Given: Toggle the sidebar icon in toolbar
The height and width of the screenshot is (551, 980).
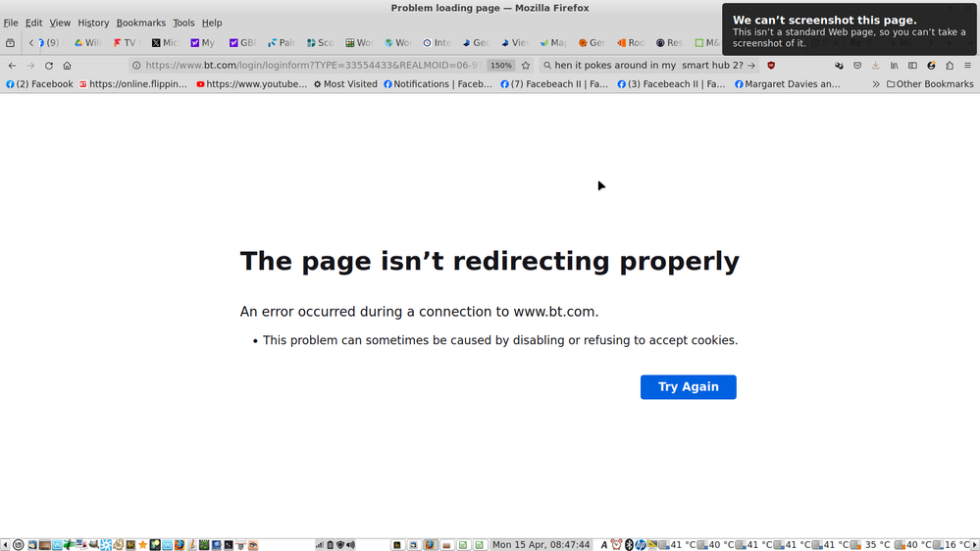Looking at the screenshot, I should [912, 65].
